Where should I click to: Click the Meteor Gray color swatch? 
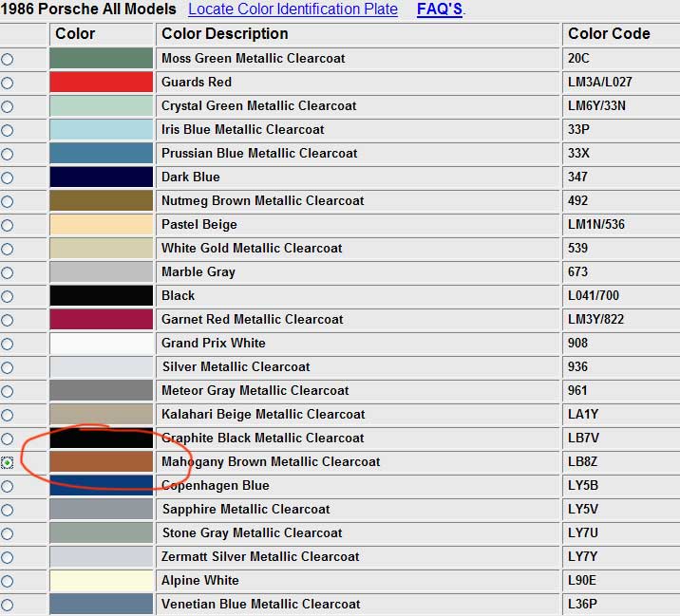102,391
